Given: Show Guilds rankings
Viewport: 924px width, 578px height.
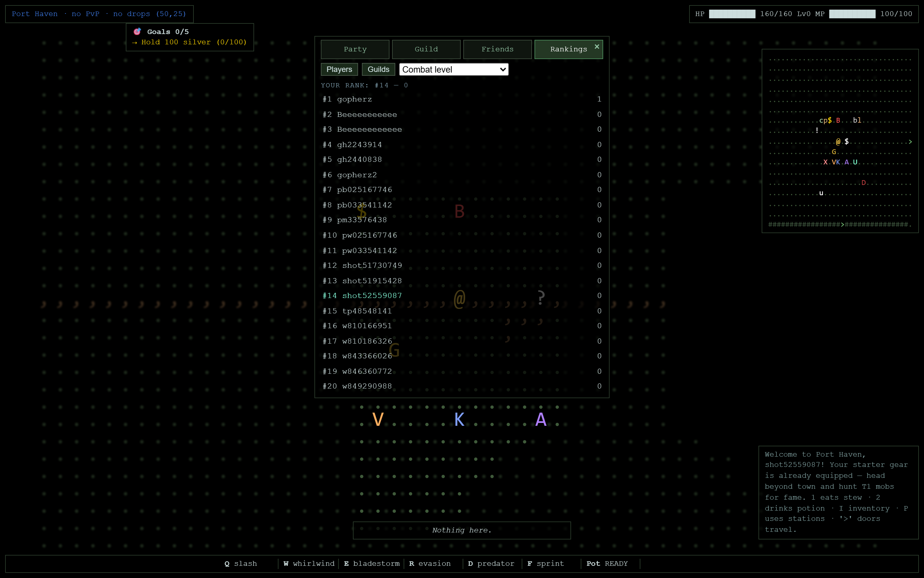Looking at the screenshot, I should 378,69.
